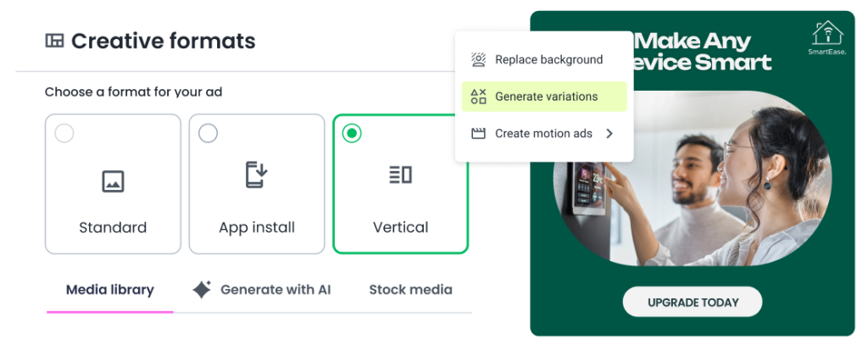Viewport: 868px width, 350px height.
Task: Click the Replace background icon
Action: [x=478, y=60]
